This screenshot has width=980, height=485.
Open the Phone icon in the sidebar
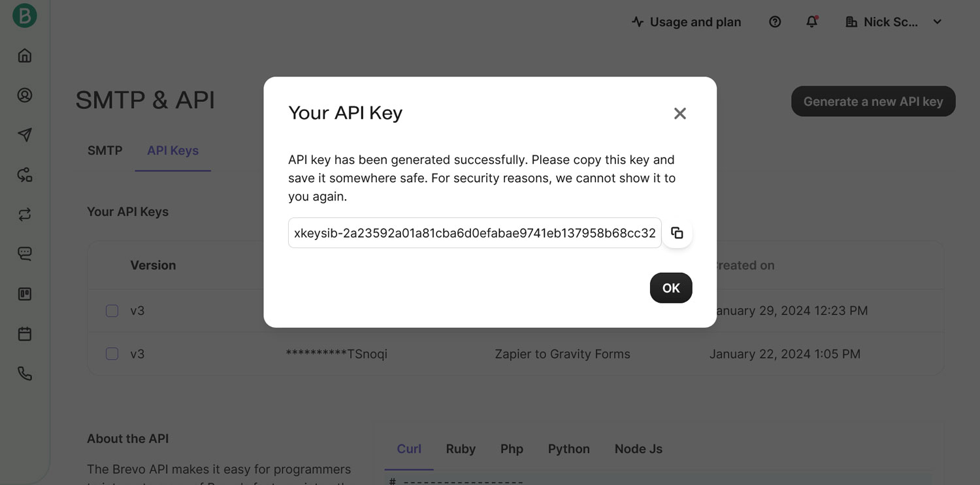(25, 373)
